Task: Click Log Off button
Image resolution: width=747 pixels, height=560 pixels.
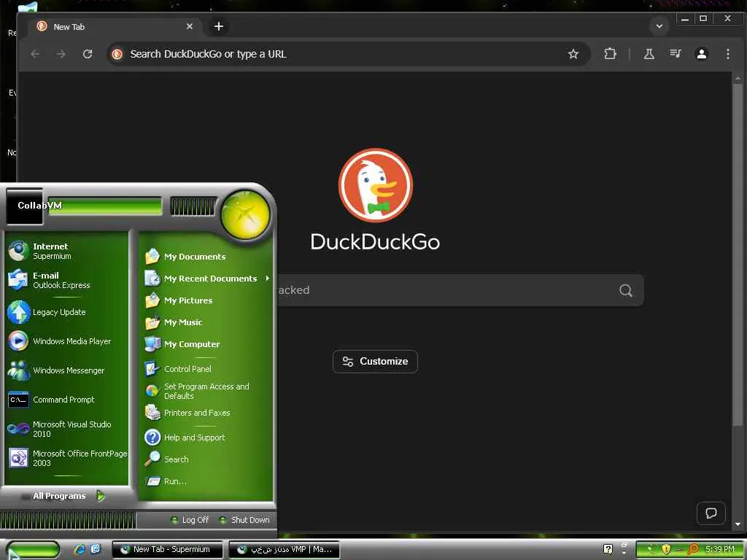Action: click(190, 520)
